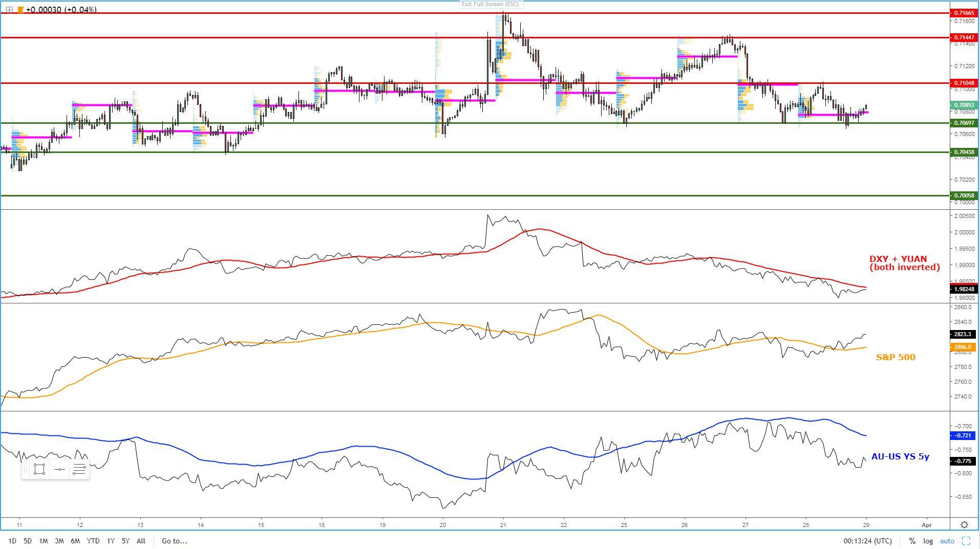The image size is (980, 549).
Task: Set range to 1M
Action: [44, 541]
